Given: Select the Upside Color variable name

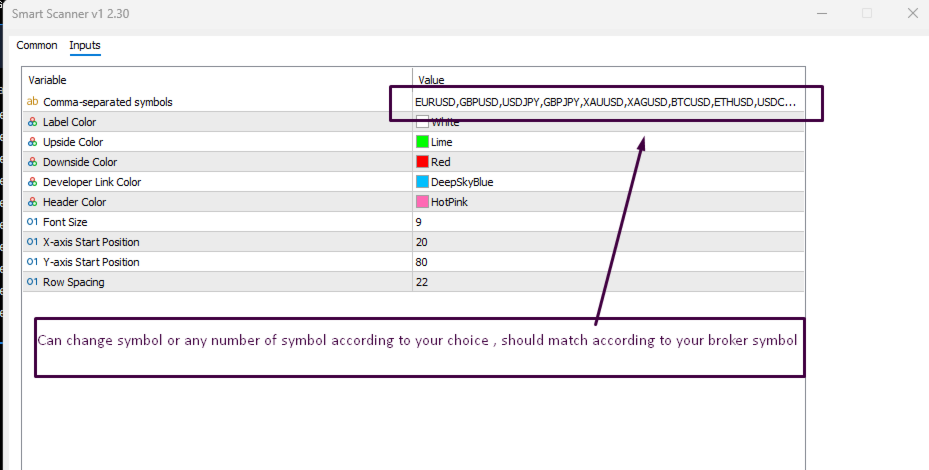Looking at the screenshot, I should [x=73, y=142].
